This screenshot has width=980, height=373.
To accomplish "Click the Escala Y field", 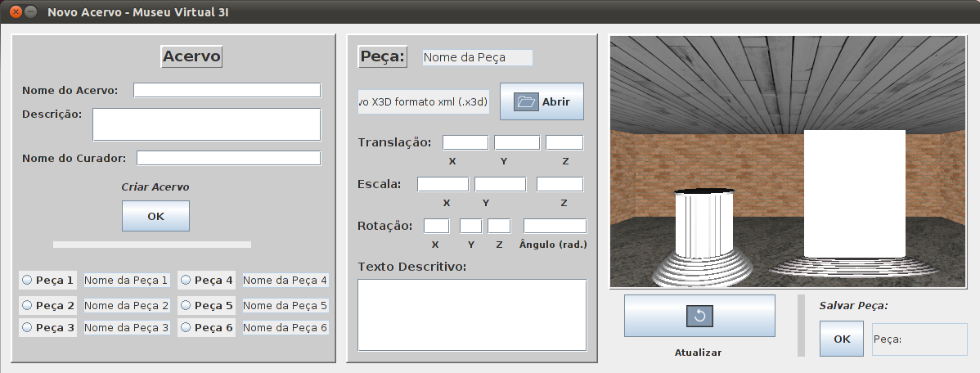I will tap(500, 184).
